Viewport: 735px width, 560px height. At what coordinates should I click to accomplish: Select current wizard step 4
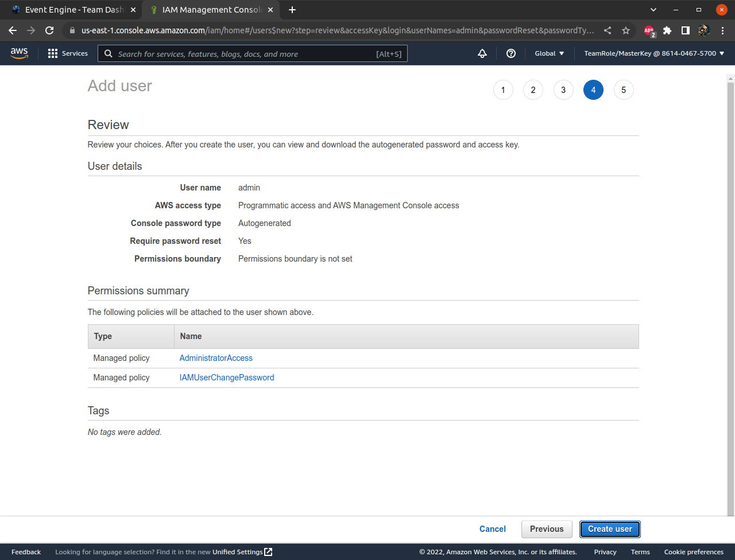pyautogui.click(x=593, y=90)
